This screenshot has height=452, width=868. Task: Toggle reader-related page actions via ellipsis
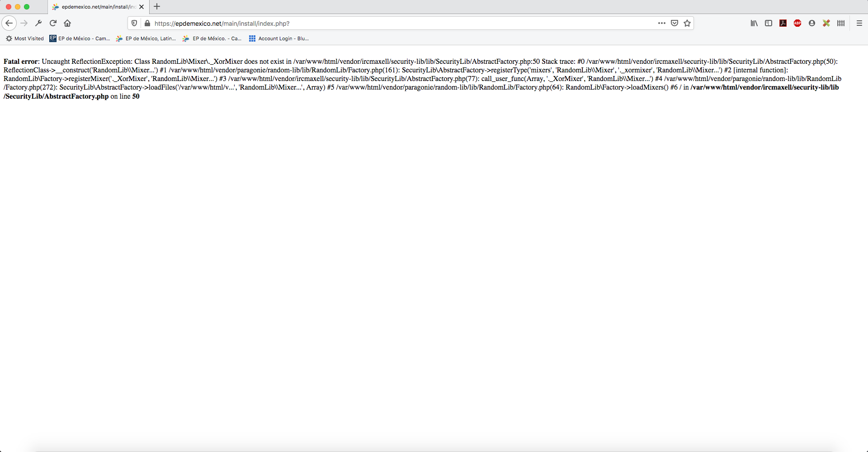661,23
